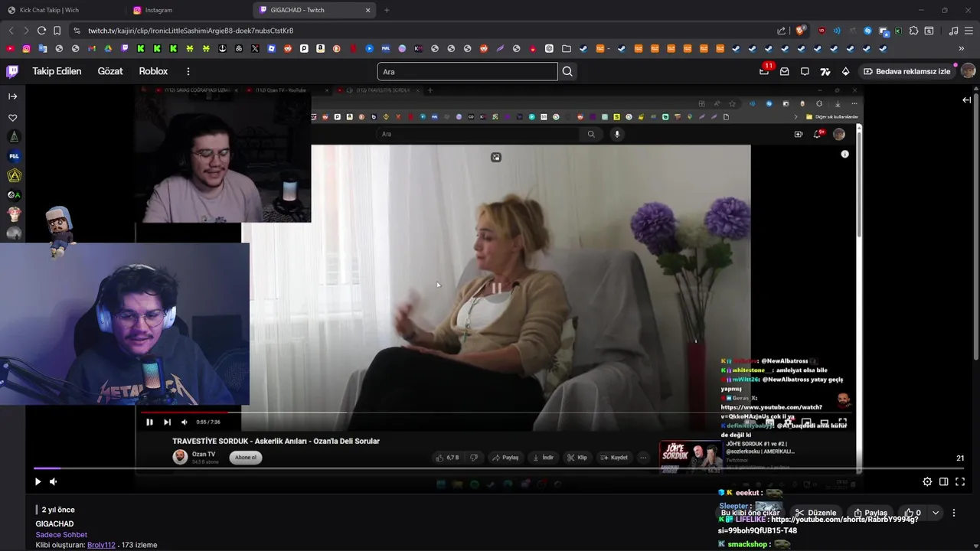Toggle theatre mode on Twitch player
The width and height of the screenshot is (980, 551).
point(943,481)
